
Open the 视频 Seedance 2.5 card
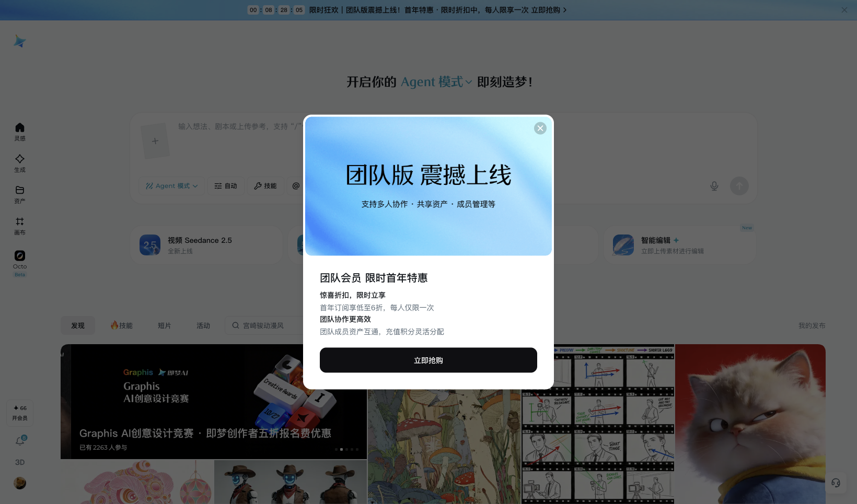tap(206, 245)
